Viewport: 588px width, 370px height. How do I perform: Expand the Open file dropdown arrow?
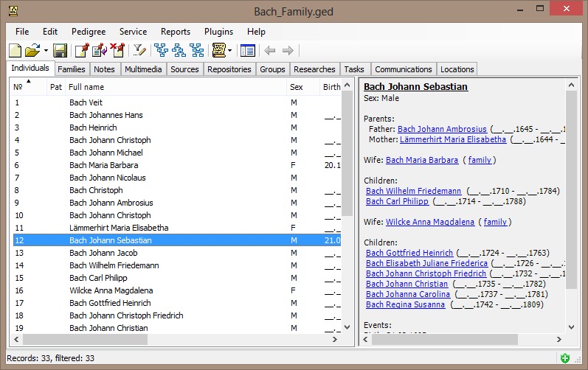click(46, 51)
